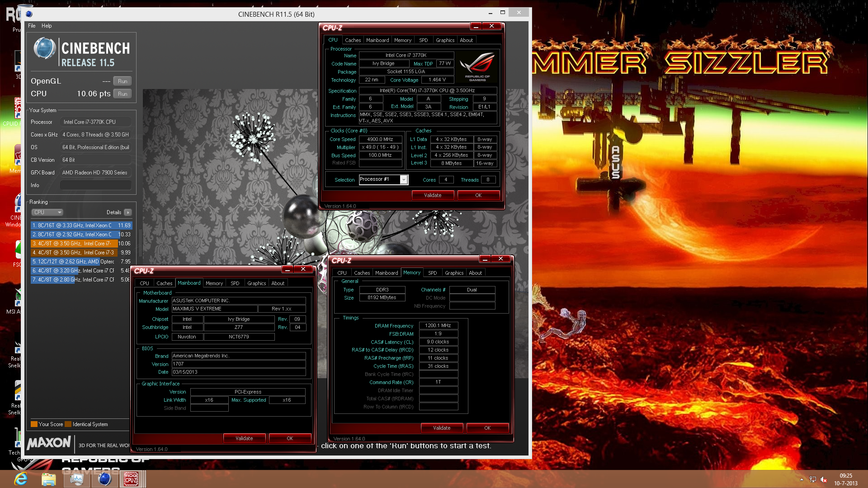The width and height of the screenshot is (868, 488).
Task: Select ranking entry 4 scoring 9.99
Action: coord(81,252)
